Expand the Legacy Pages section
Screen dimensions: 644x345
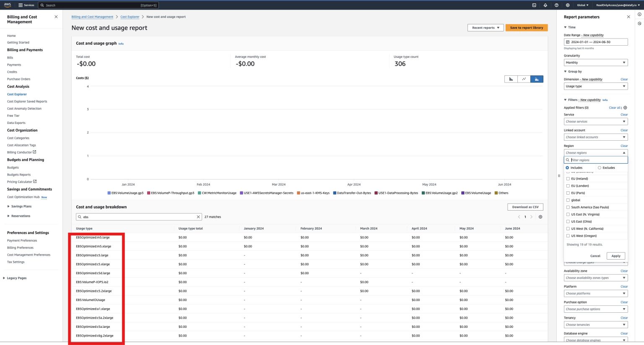point(16,278)
